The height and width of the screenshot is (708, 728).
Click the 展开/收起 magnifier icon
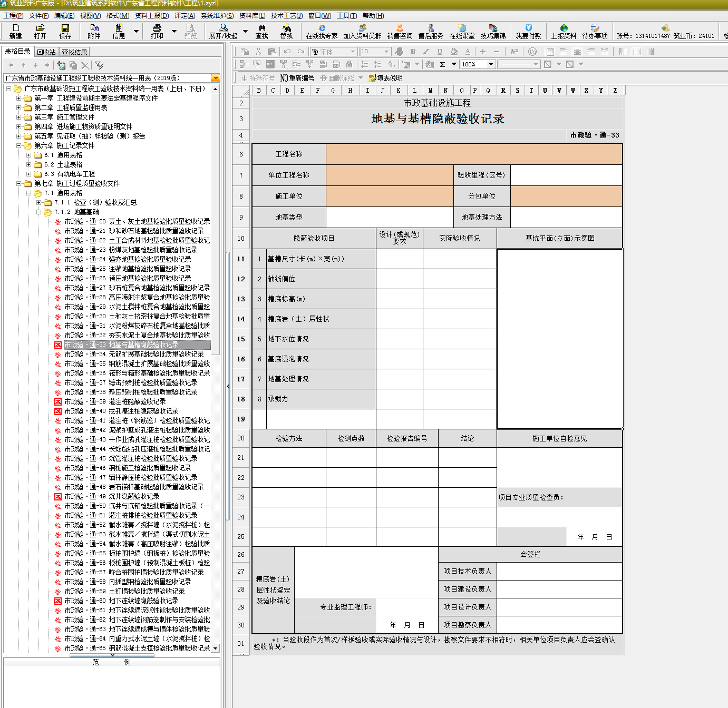tap(224, 28)
